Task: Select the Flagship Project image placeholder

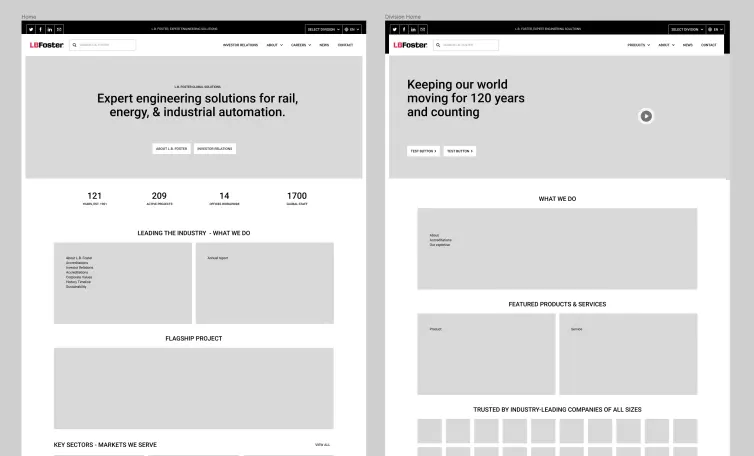Action: [x=194, y=388]
